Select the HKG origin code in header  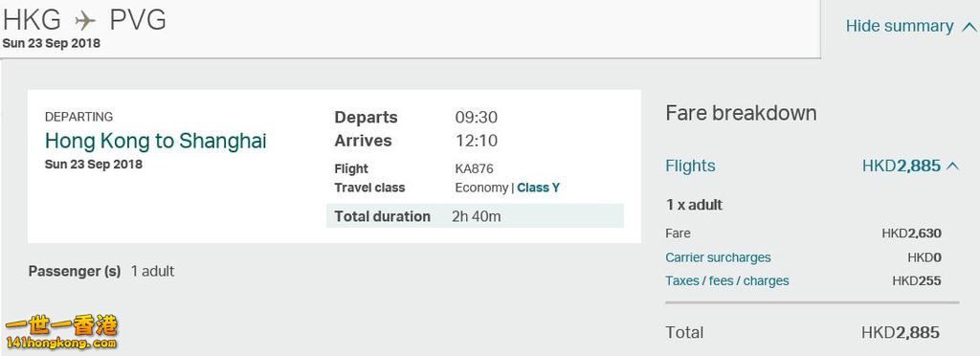click(x=32, y=21)
